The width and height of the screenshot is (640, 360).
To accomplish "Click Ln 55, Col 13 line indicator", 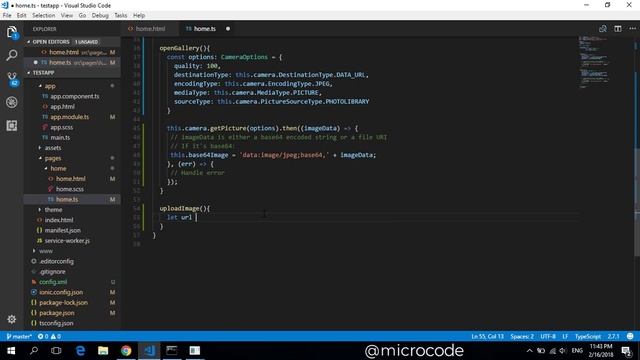I will [x=487, y=336].
